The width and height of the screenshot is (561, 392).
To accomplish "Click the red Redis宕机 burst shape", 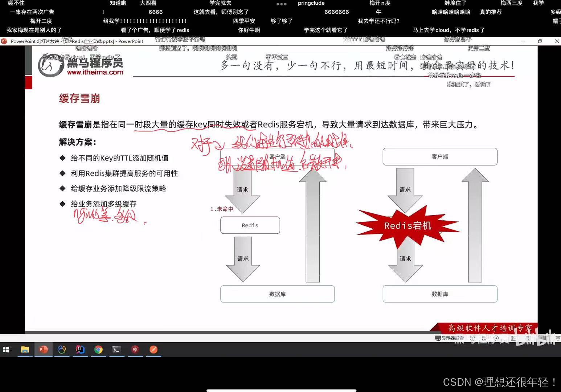I will (x=408, y=226).
